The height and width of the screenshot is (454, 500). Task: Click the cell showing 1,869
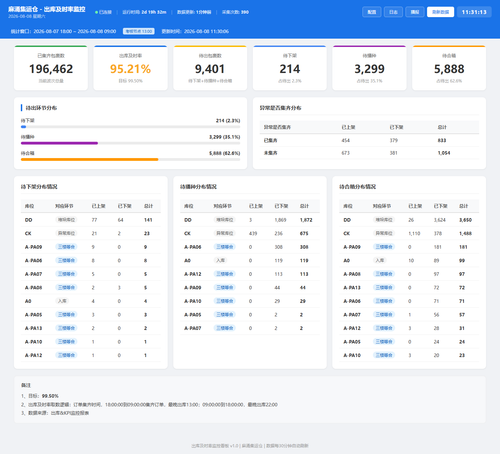tap(280, 220)
